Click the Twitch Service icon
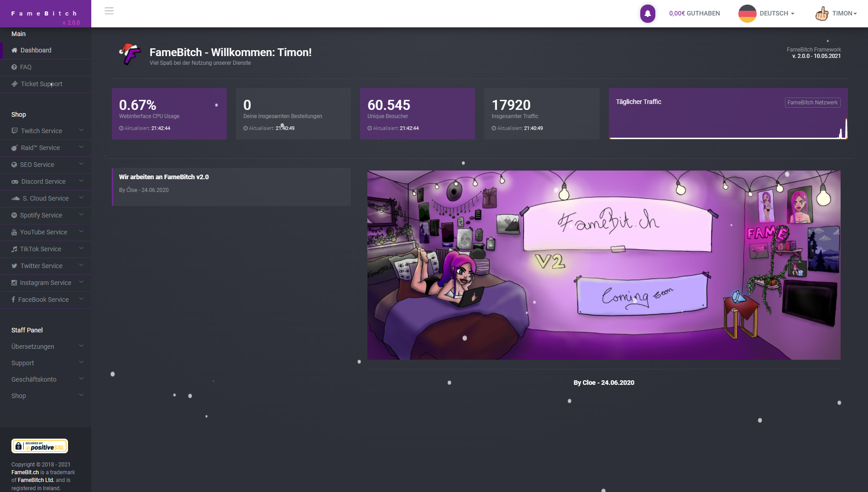The width and height of the screenshot is (868, 492). click(x=15, y=131)
